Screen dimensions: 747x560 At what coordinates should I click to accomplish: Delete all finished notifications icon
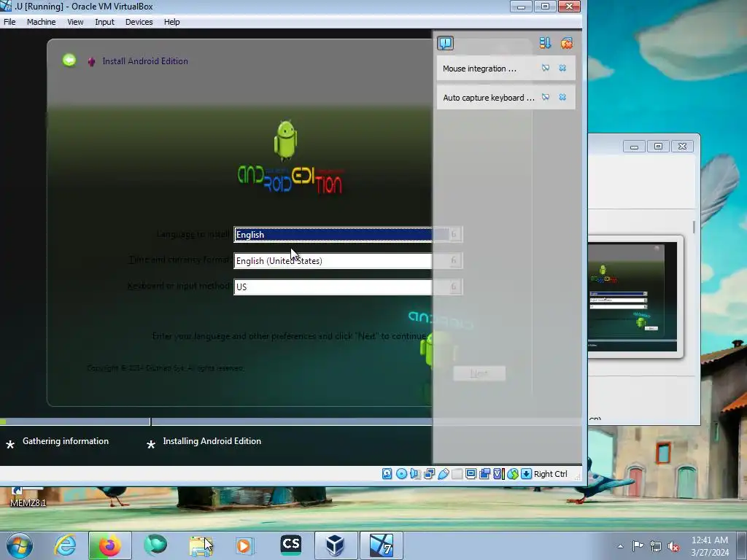566,43
